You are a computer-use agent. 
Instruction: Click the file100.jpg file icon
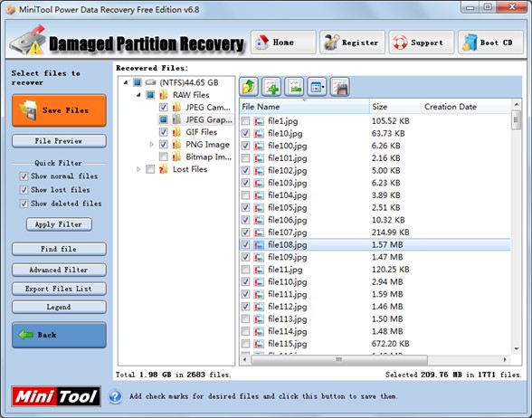(259, 146)
